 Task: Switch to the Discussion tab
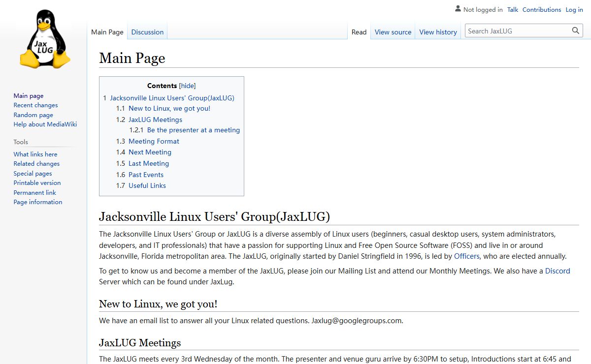coord(147,32)
